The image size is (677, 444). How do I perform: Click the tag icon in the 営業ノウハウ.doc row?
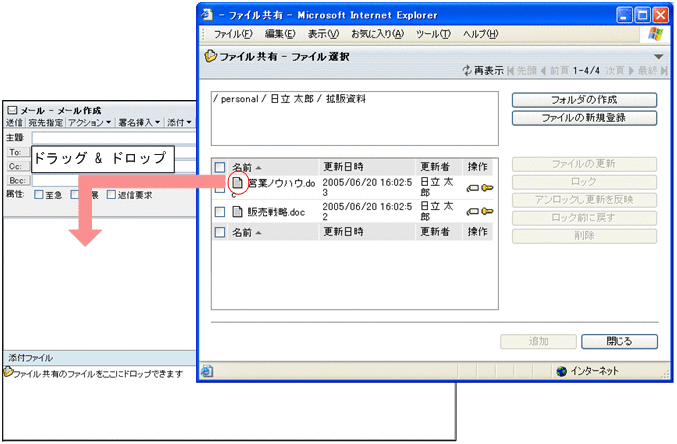473,188
